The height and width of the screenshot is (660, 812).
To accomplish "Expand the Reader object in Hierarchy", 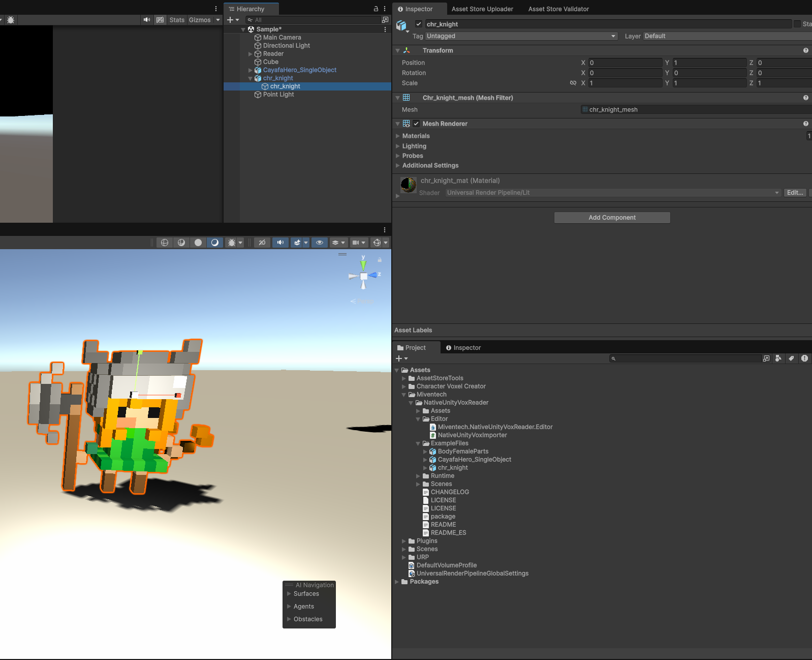I will 250,54.
